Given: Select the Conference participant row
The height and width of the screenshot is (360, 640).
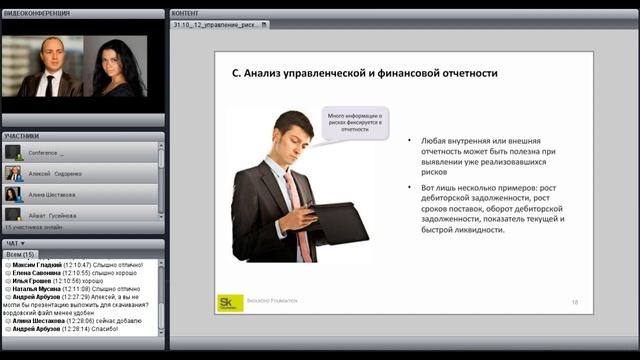Looking at the screenshot, I should (x=80, y=153).
